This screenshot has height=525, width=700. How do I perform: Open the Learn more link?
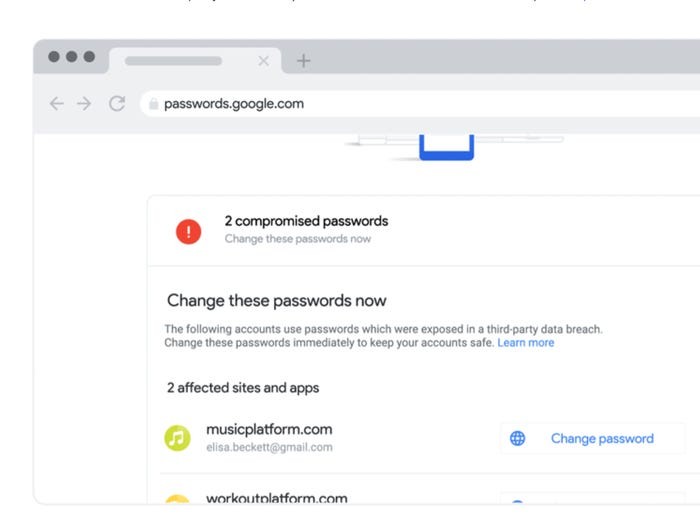tap(525, 342)
